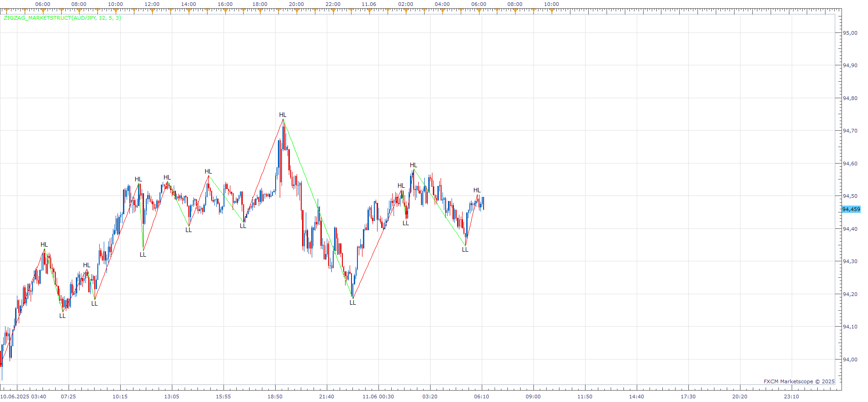This screenshot has height=402, width=868.
Task: Click the 09:00 bottom time label
Action: click(x=533, y=397)
